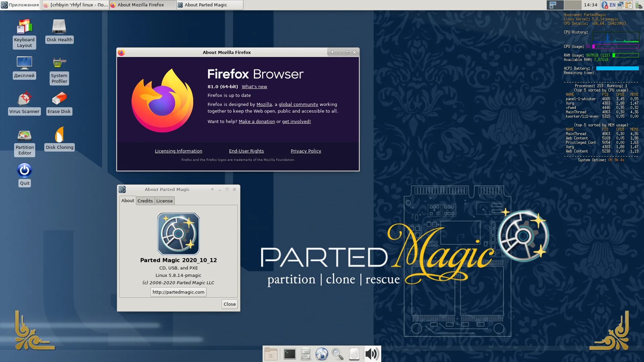Open the Virus Scanner desktop icon
The height and width of the screenshot is (362, 644).
point(24,103)
